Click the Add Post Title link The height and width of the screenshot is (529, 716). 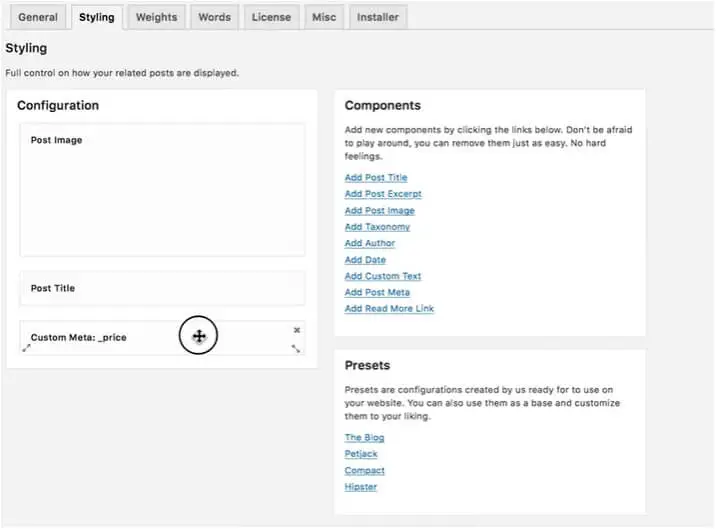376,177
